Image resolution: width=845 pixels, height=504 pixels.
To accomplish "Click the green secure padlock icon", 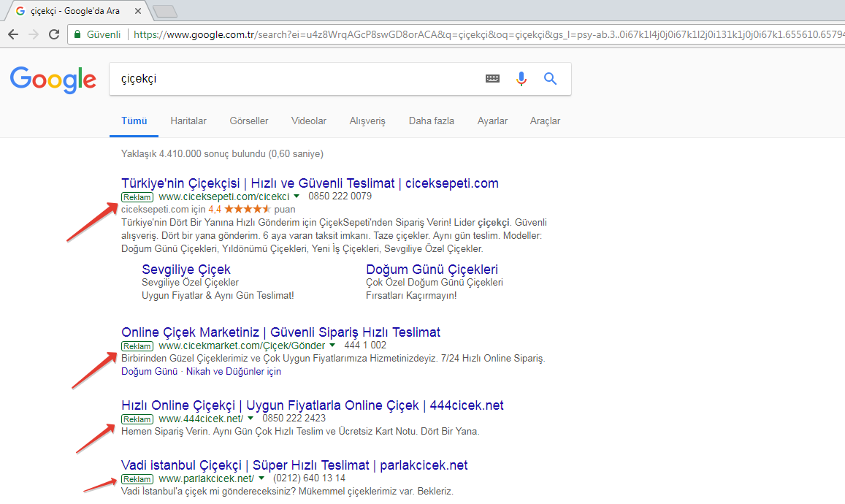I will point(77,34).
